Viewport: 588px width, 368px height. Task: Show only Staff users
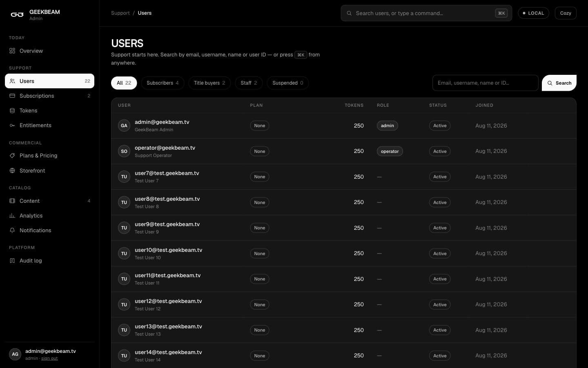click(249, 83)
